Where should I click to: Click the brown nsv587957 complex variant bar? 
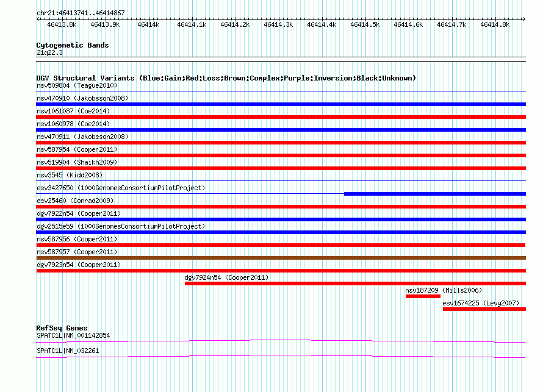[281, 258]
